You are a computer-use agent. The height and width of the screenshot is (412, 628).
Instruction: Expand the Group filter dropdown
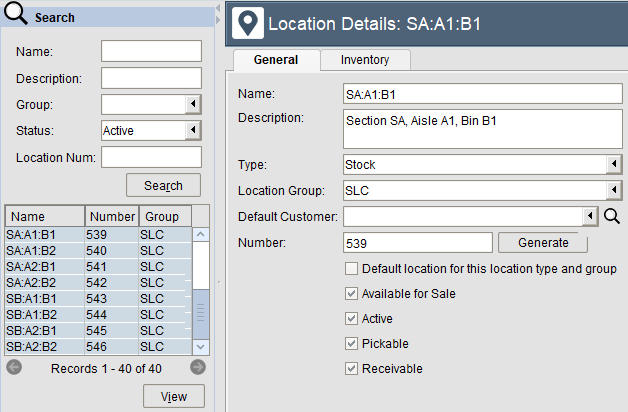click(192, 104)
